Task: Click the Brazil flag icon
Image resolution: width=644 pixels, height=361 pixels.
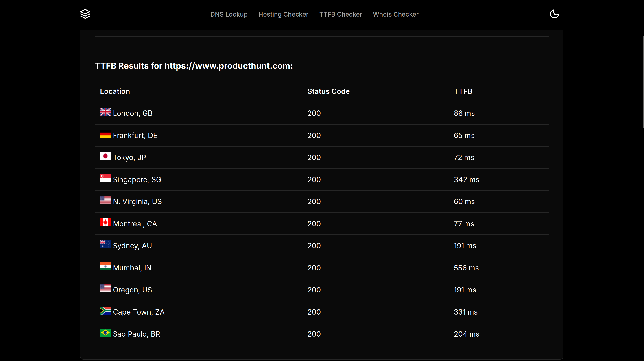Action: tap(105, 333)
